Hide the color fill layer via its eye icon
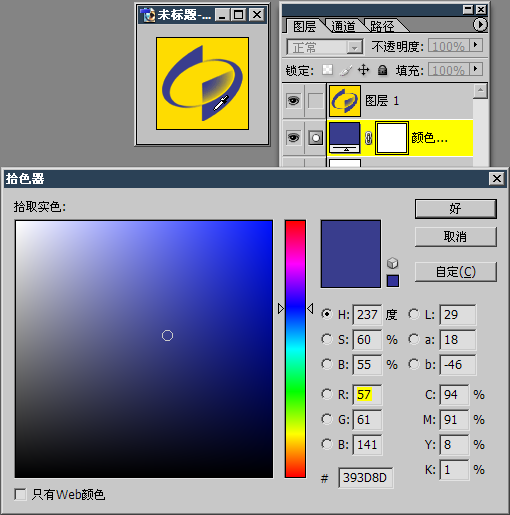The image size is (510, 515). point(293,137)
